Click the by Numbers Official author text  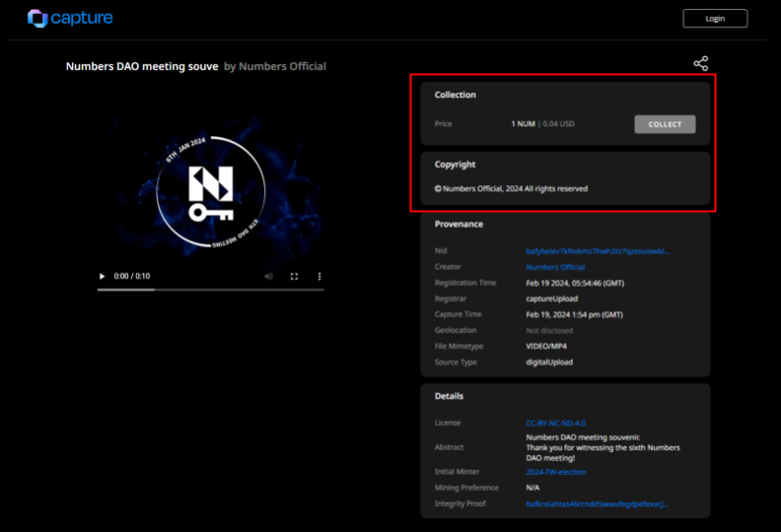click(x=275, y=66)
